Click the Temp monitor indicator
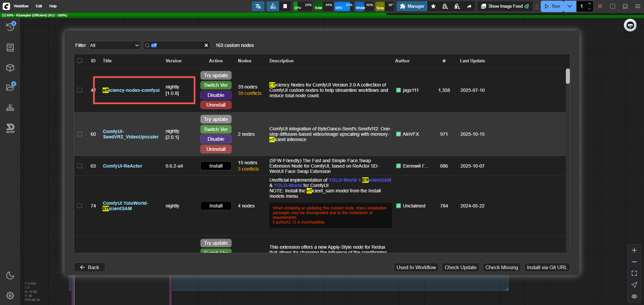 click(x=385, y=6)
